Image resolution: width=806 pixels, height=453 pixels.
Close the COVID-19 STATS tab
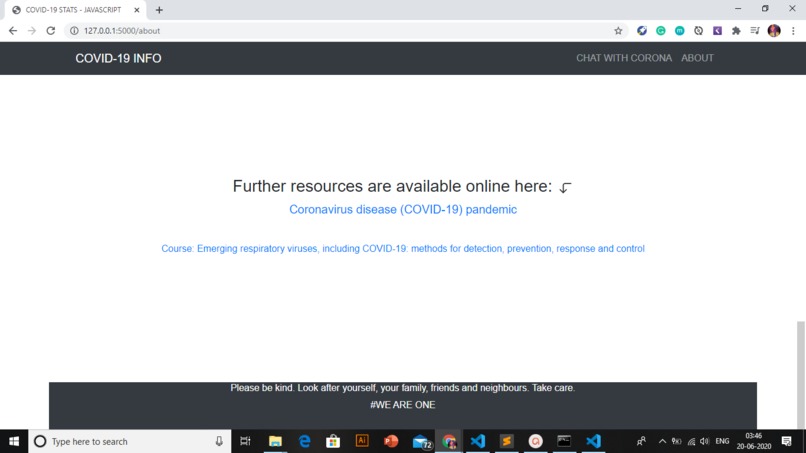(x=137, y=10)
